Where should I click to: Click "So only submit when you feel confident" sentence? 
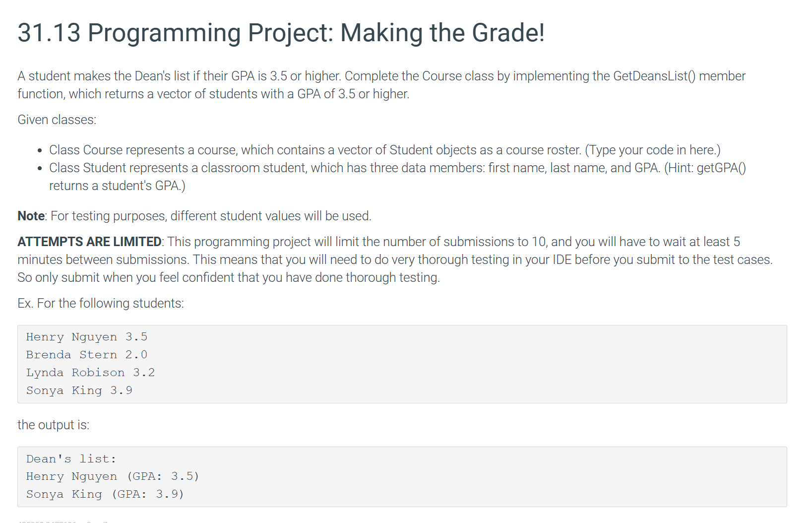click(x=228, y=277)
